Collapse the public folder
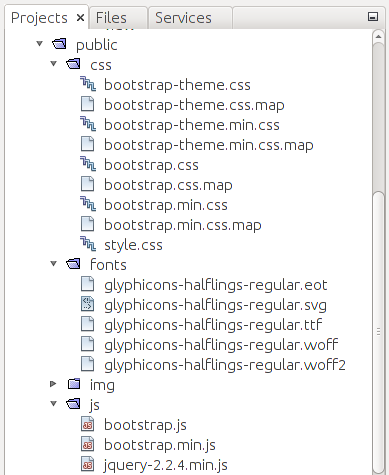 click(x=40, y=44)
